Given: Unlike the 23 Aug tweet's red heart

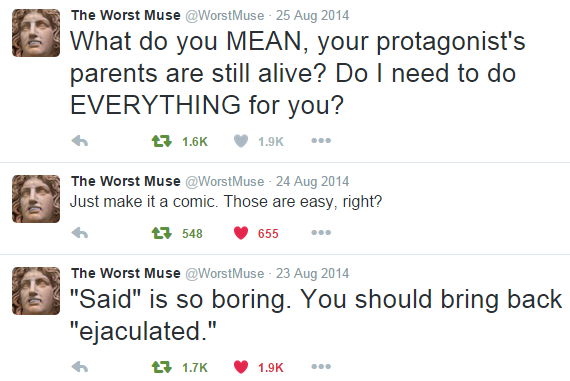Looking at the screenshot, I should pos(241,367).
